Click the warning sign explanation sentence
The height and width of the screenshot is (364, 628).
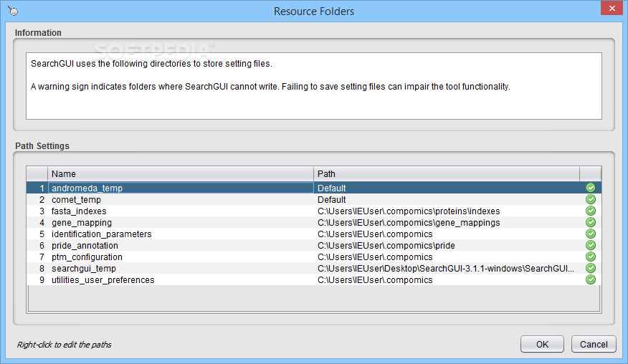coord(270,87)
